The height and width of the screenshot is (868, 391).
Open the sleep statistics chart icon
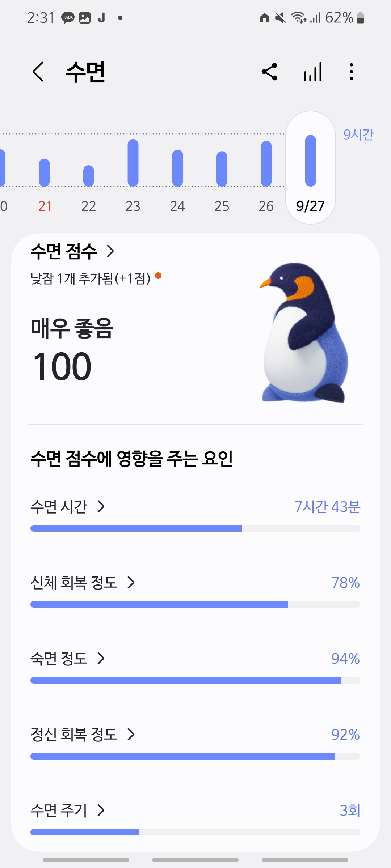coord(313,72)
